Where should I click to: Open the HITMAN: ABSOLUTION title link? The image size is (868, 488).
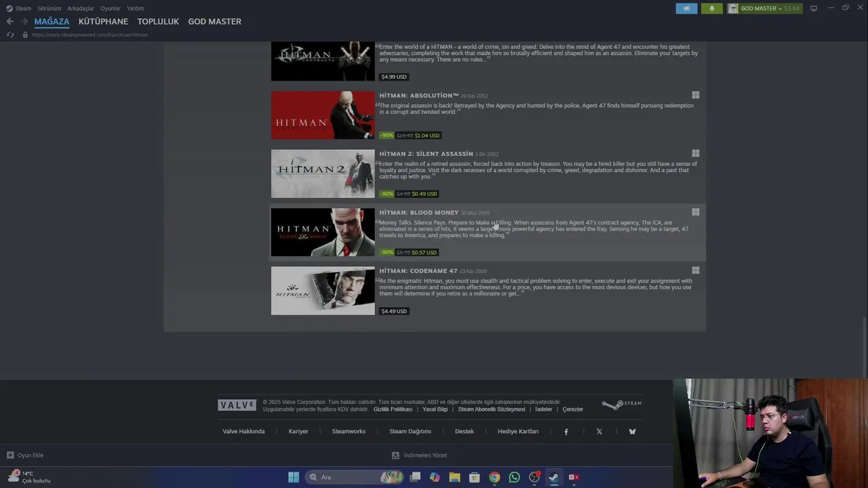(419, 96)
